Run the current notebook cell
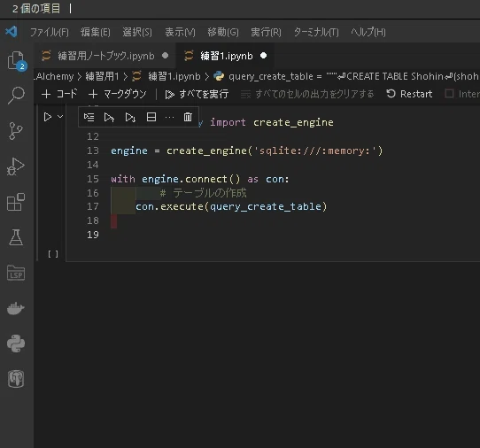The width and height of the screenshot is (480, 448). click(x=48, y=117)
